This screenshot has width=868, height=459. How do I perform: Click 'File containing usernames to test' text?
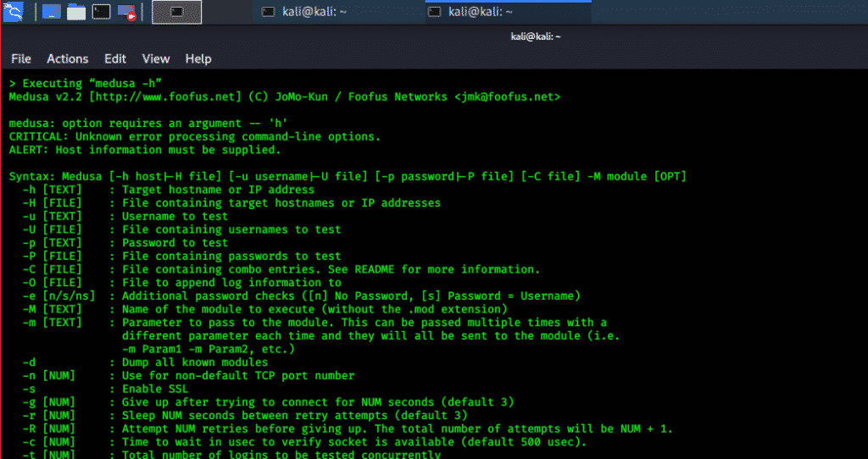point(231,229)
